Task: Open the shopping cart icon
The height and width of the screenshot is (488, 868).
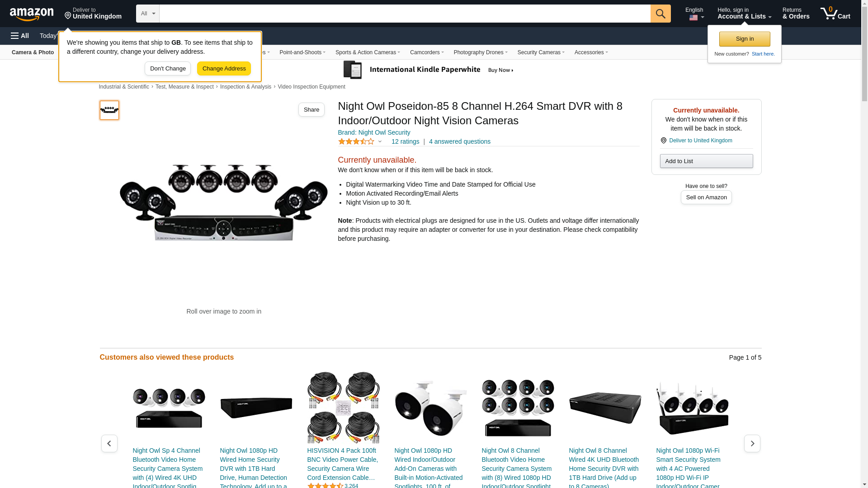Action: [x=835, y=14]
